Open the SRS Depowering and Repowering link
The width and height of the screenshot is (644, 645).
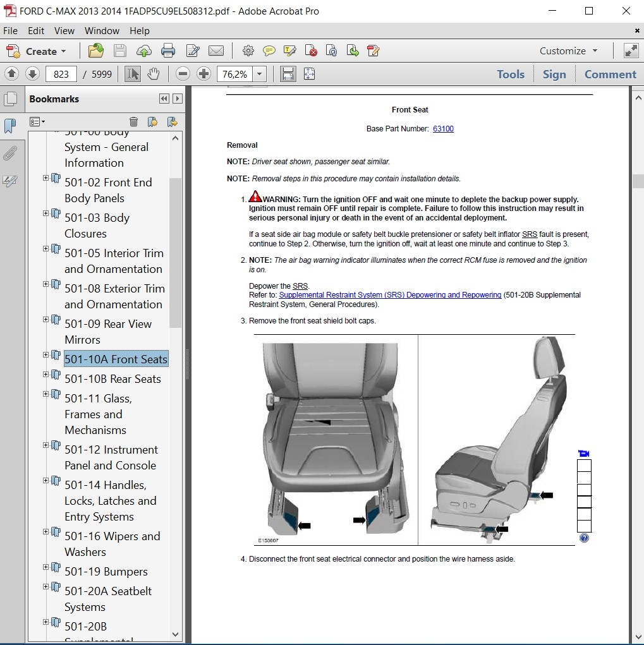390,295
